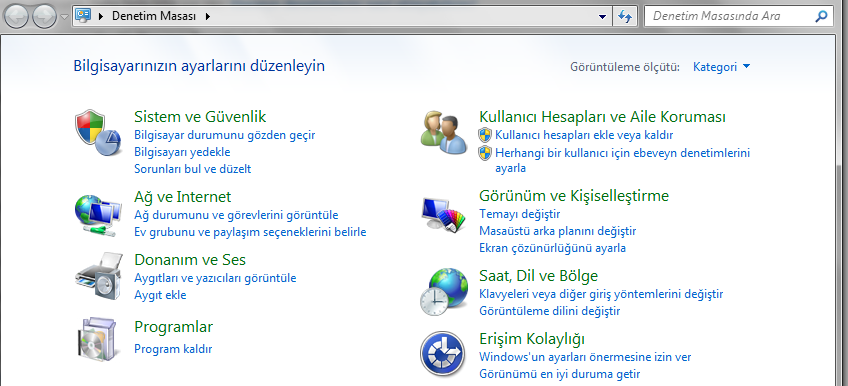This screenshot has height=386, width=848.
Task: Open the Görünüm ve Kişiselleştirme monitor icon
Action: [443, 215]
